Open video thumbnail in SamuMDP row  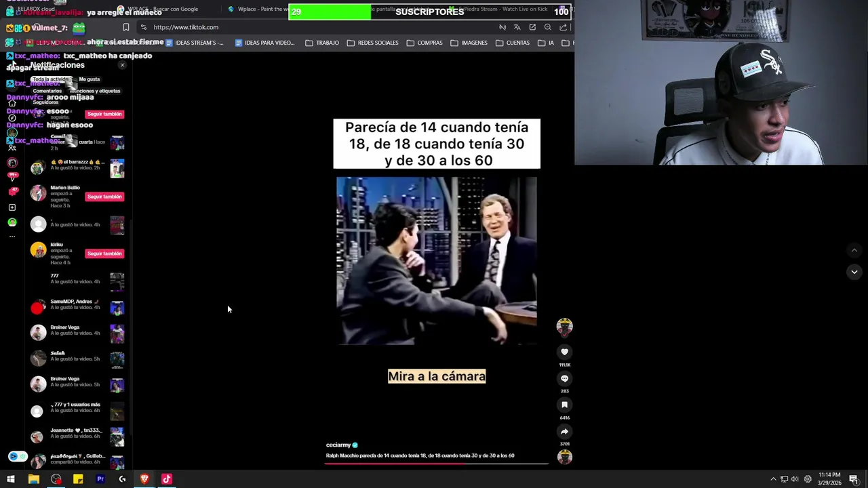point(117,308)
